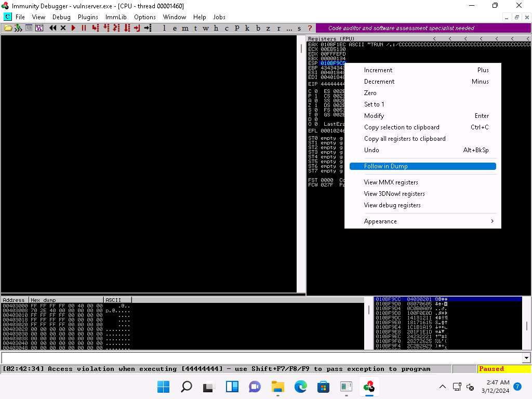Restart the program with the rewind icon

tap(52, 28)
